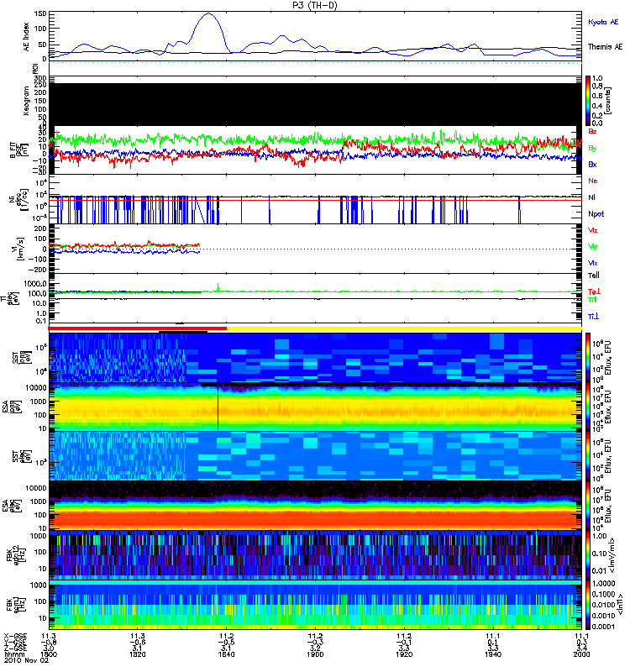Click the Keogram counts color bar
Screen dimensions: 630x672
(588, 101)
